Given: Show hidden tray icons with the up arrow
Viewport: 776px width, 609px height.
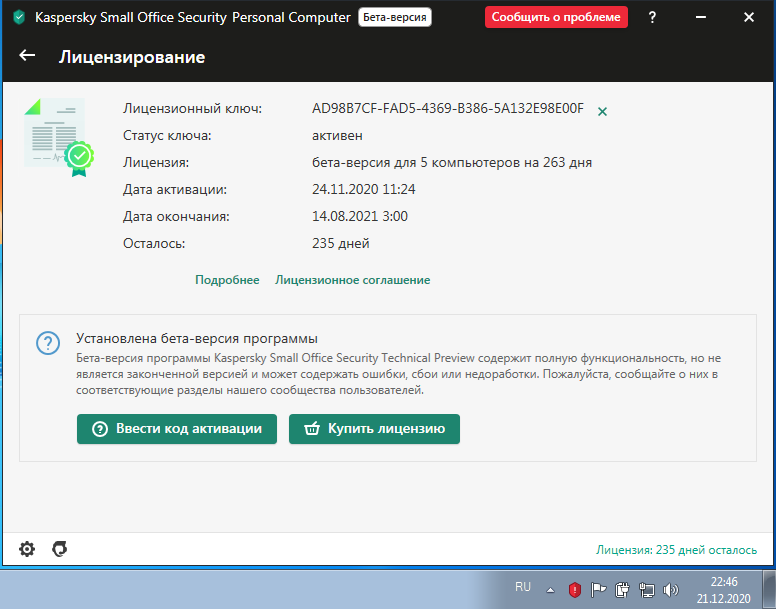Looking at the screenshot, I should [x=550, y=590].
